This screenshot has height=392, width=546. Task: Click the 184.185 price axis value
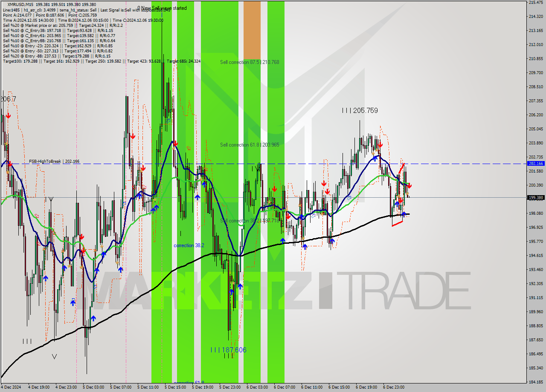point(536,382)
